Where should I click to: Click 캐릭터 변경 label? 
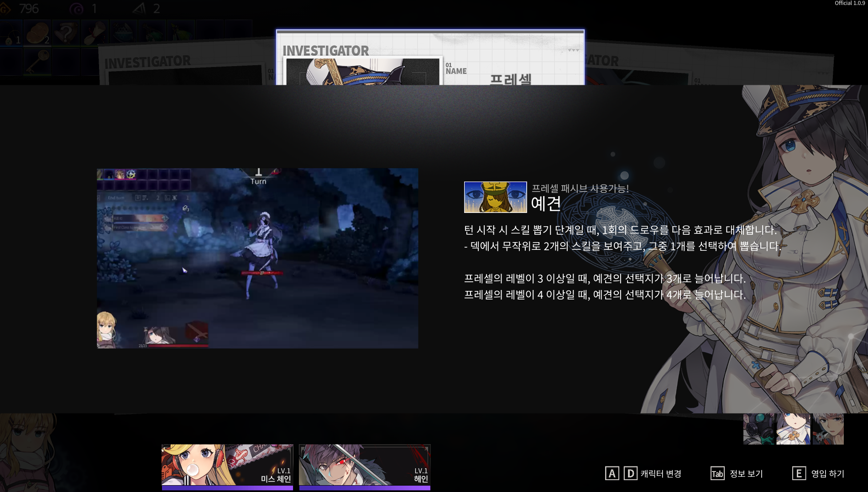point(661,473)
